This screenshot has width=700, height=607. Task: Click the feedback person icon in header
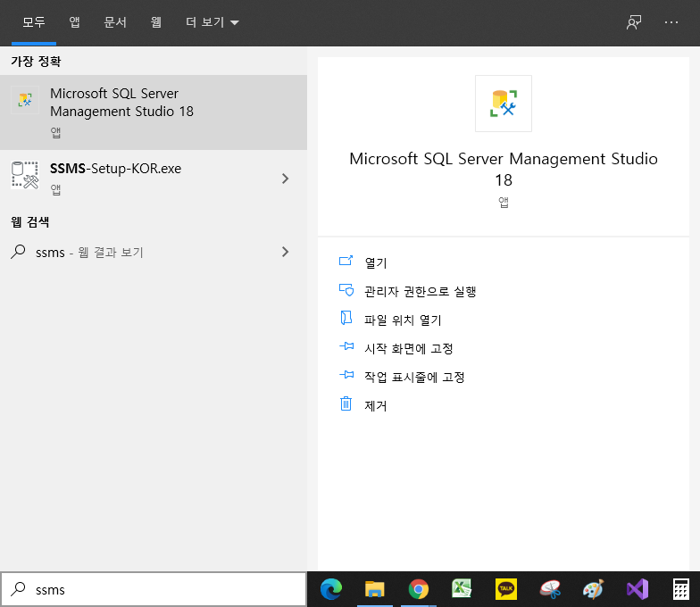634,22
